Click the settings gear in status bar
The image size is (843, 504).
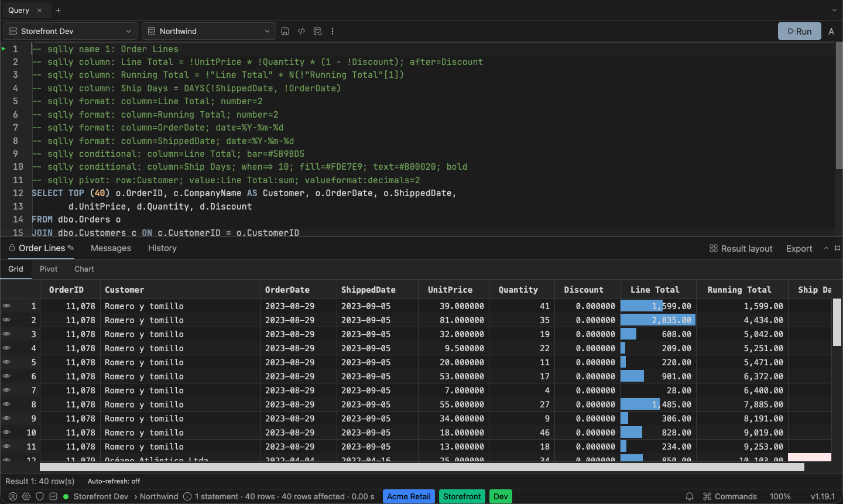pyautogui.click(x=26, y=496)
